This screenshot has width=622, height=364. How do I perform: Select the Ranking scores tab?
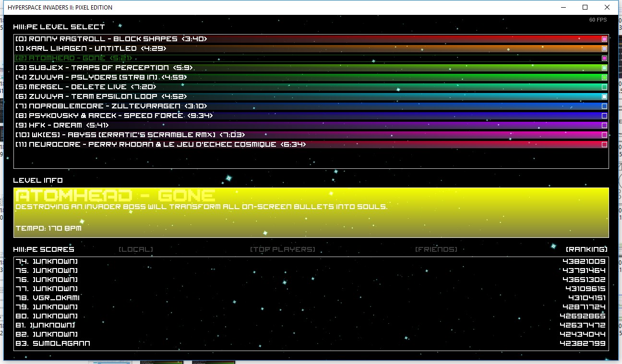586,249
